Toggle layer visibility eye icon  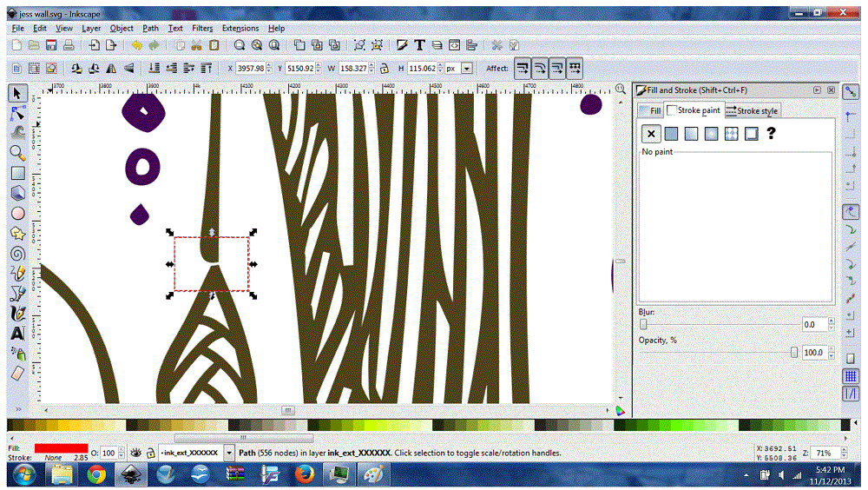click(x=135, y=453)
